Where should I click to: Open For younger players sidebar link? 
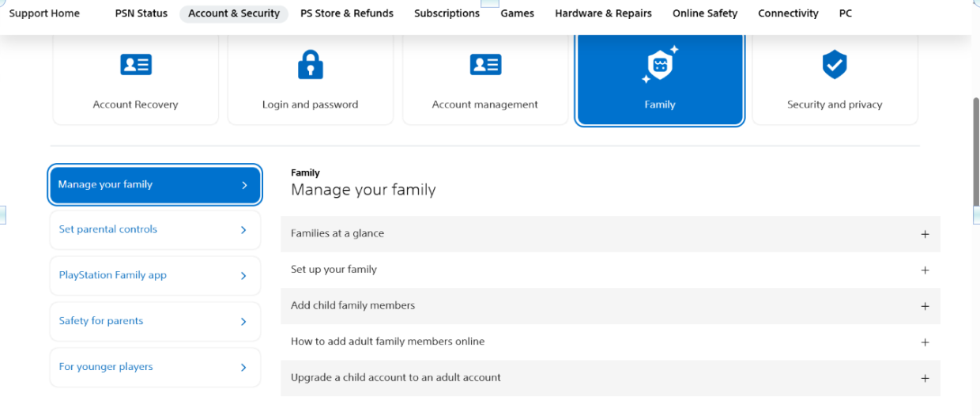pyautogui.click(x=155, y=368)
